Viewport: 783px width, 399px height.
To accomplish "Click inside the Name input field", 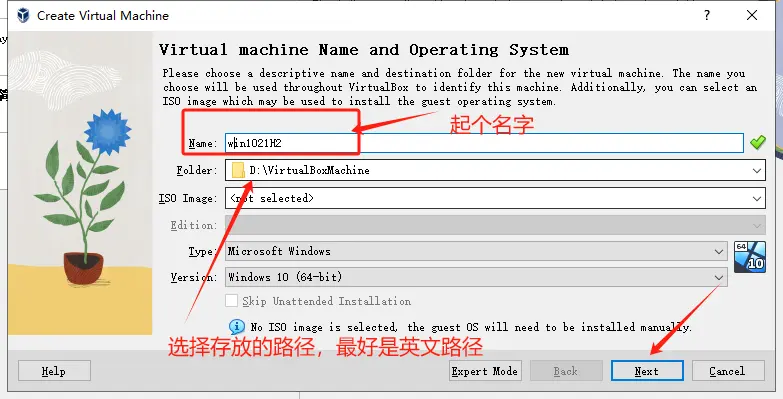I will 484,143.
